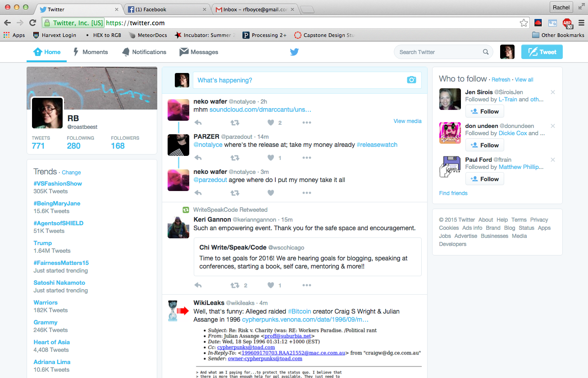Open the Moments tab
588x378 pixels.
coord(91,52)
